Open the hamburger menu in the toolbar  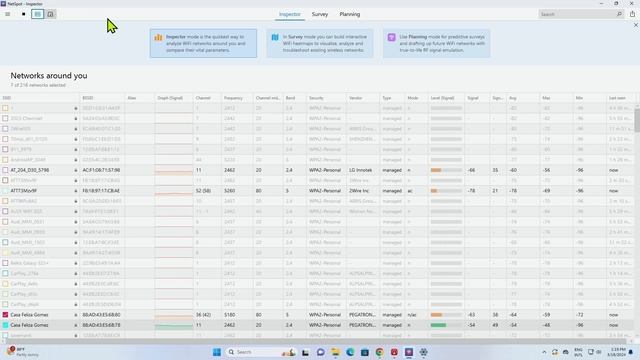tap(8, 14)
